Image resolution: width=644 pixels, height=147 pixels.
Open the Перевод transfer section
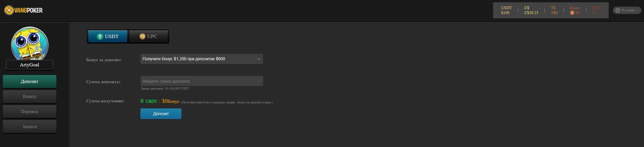pos(30,112)
